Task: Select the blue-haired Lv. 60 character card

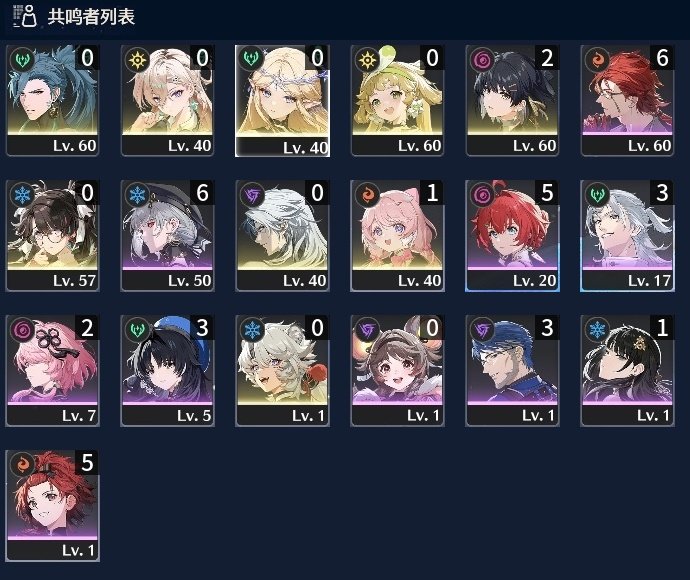Action: pyautogui.click(x=52, y=100)
